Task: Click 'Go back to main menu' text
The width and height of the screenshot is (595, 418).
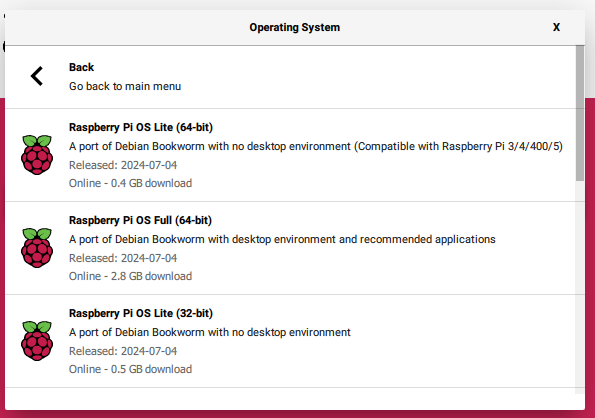Action: [125, 86]
